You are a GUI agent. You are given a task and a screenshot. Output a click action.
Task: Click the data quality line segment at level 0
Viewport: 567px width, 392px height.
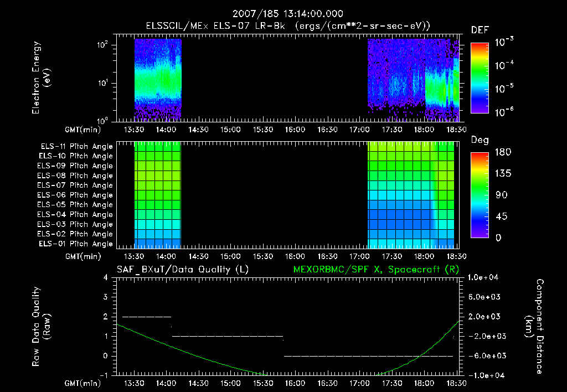coord(368,356)
